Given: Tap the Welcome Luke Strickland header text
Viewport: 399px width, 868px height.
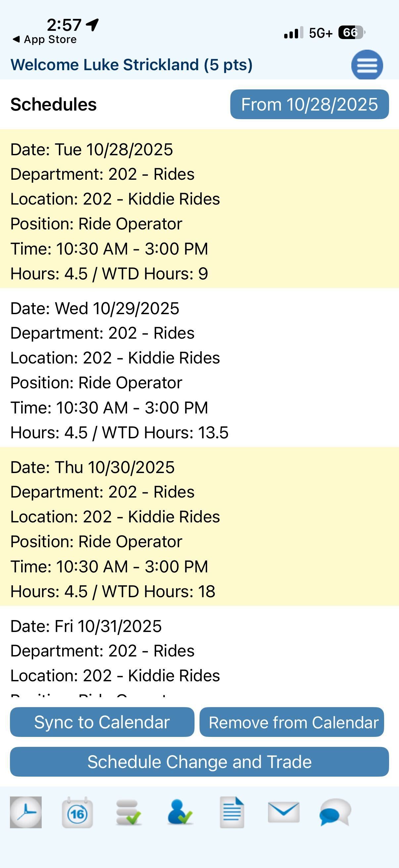Looking at the screenshot, I should pyautogui.click(x=131, y=65).
